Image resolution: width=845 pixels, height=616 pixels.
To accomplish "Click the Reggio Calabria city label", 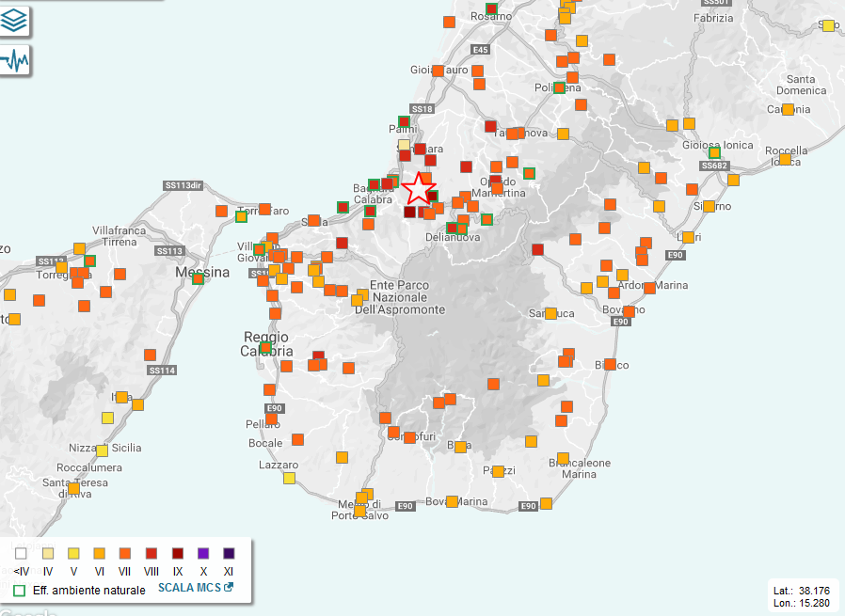I will click(266, 343).
